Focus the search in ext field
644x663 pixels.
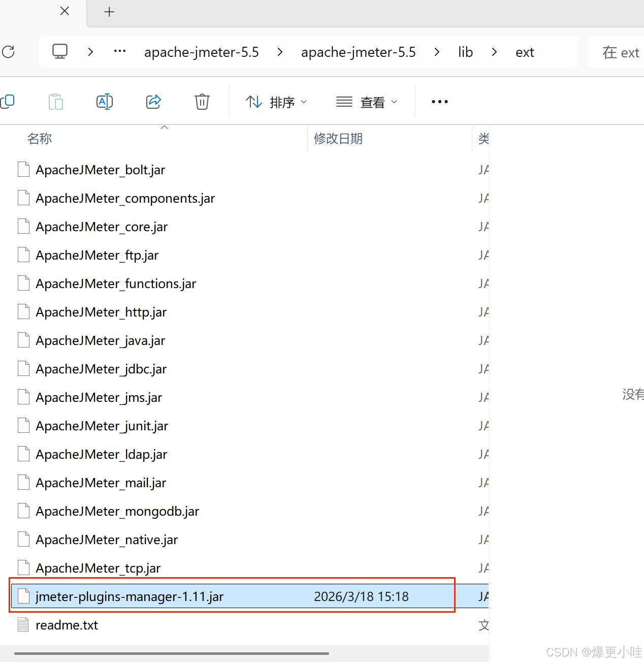[616, 52]
